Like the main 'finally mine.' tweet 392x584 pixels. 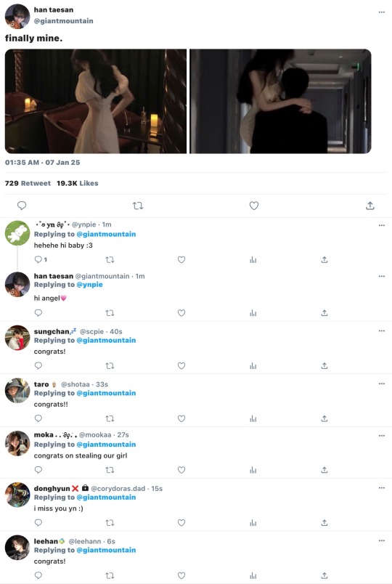click(x=254, y=206)
